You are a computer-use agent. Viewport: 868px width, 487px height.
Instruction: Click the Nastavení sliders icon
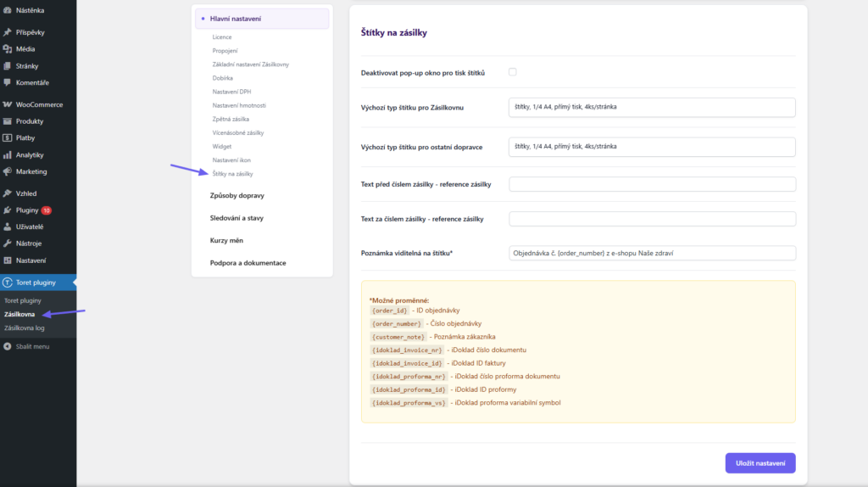[x=7, y=260]
